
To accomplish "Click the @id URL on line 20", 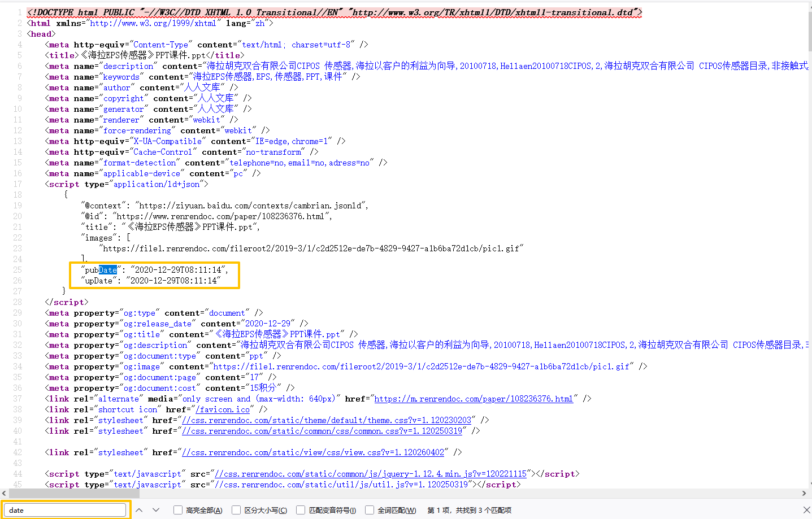I will click(222, 216).
